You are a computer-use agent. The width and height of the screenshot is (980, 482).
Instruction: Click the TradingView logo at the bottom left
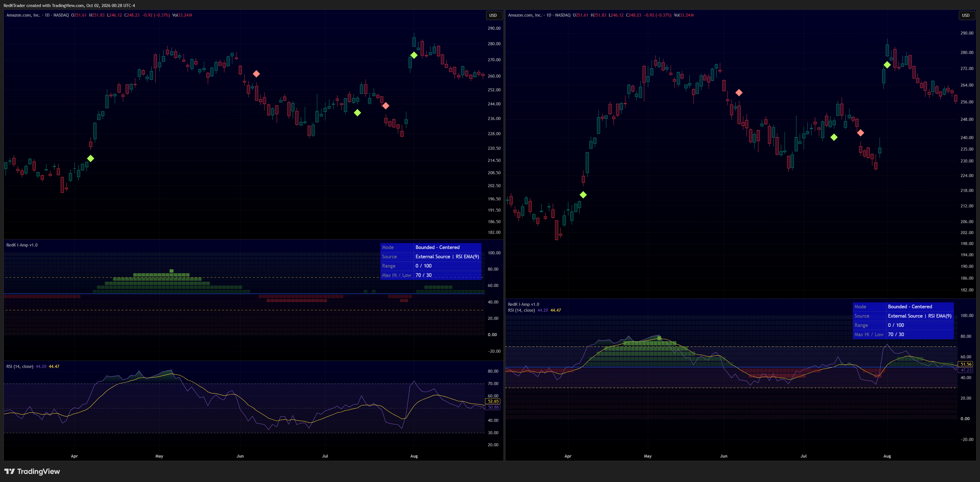tap(32, 471)
